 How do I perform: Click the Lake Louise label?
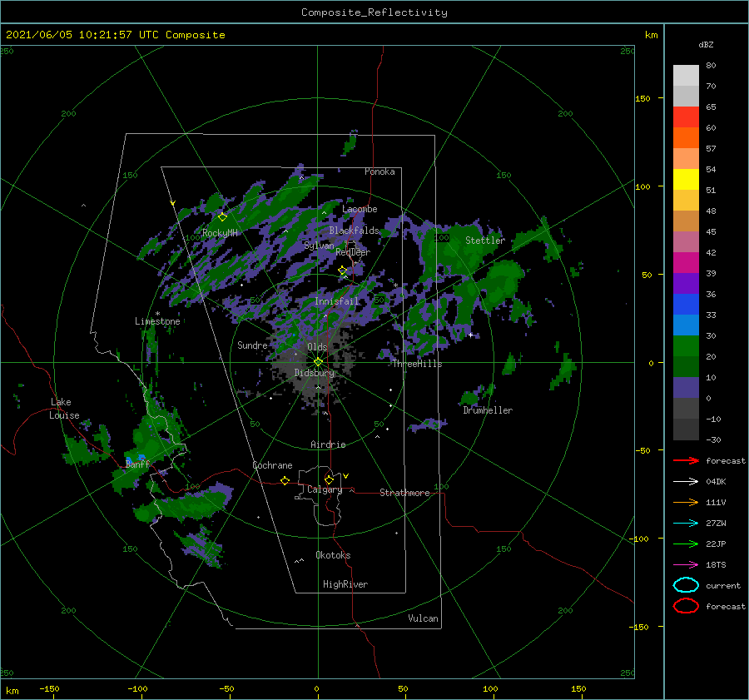coord(65,409)
